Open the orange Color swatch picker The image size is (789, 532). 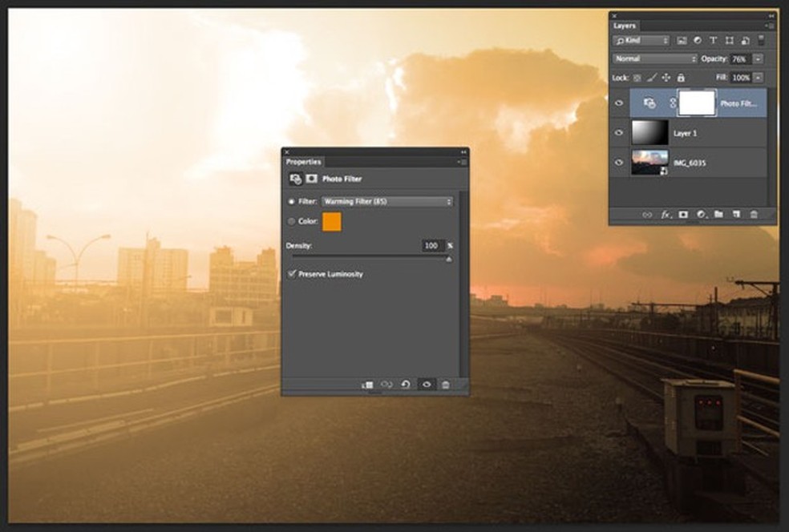click(332, 221)
